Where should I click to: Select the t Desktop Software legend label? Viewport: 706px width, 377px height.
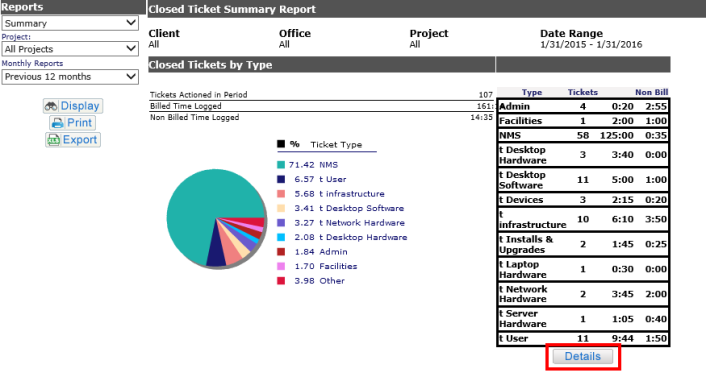click(361, 208)
